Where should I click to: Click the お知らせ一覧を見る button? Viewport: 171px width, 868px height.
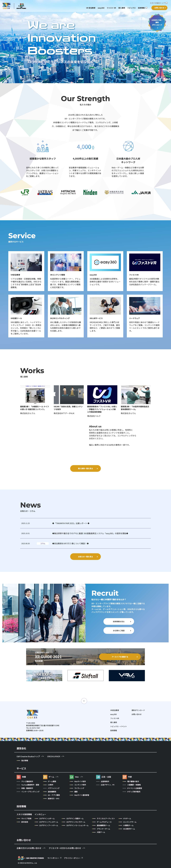(x=85, y=557)
